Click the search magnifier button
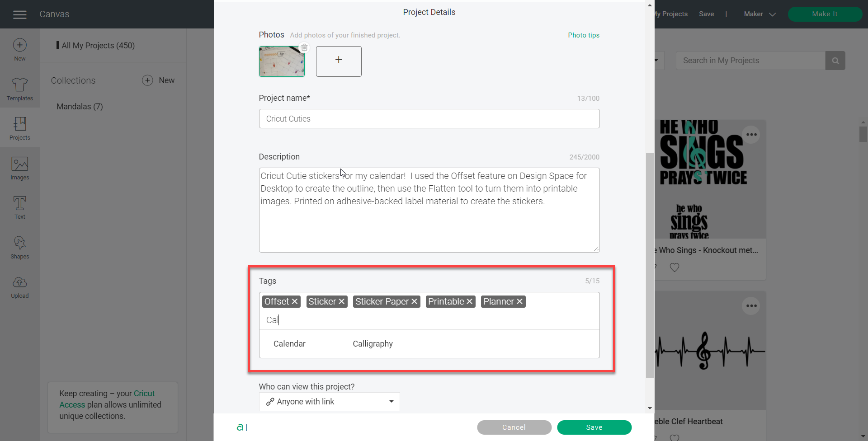The height and width of the screenshot is (441, 868). tap(835, 61)
